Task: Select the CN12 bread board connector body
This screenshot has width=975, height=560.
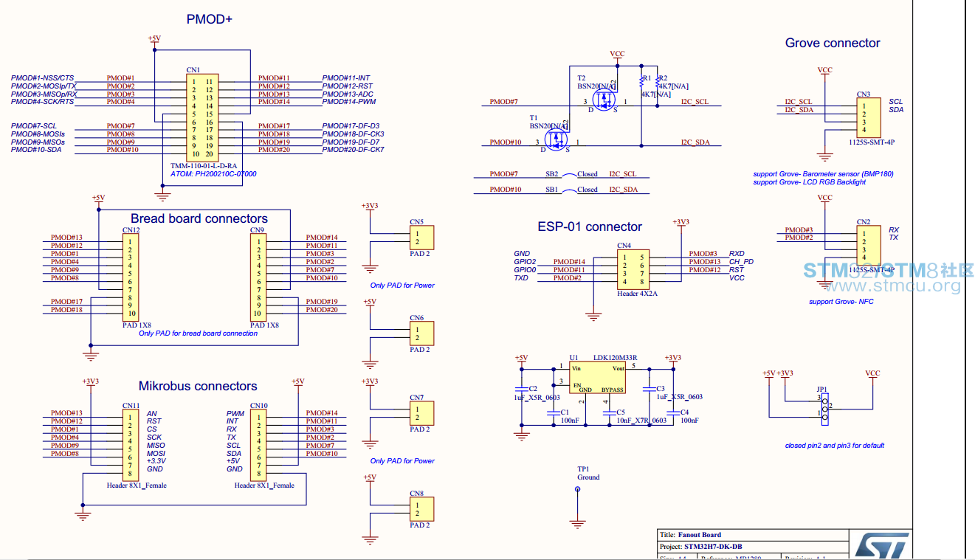Action: pyautogui.click(x=130, y=277)
